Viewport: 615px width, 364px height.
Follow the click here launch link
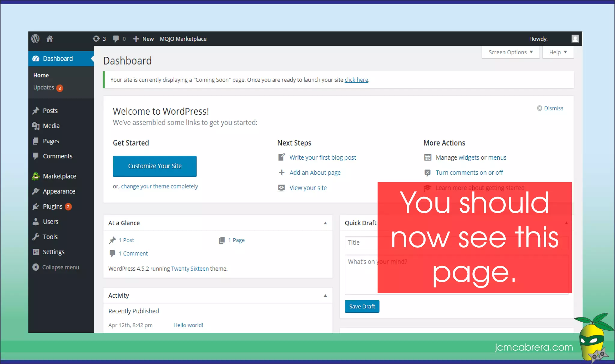pos(356,80)
